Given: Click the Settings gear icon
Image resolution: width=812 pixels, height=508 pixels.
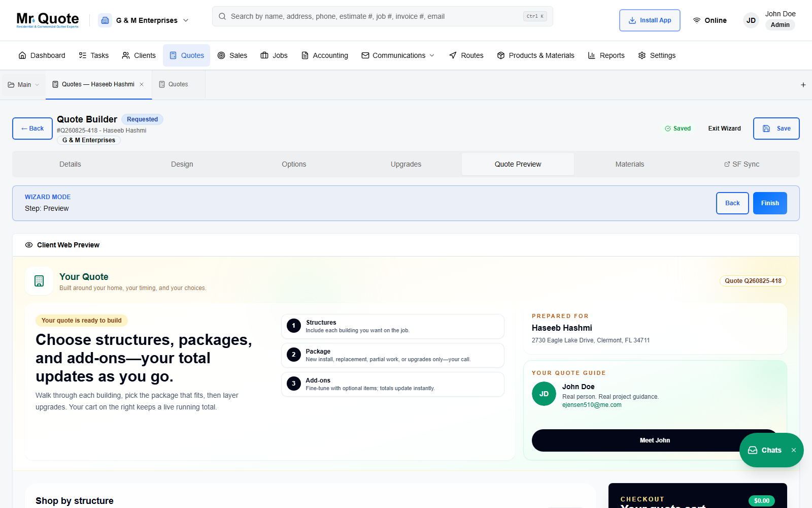Looking at the screenshot, I should 642,55.
